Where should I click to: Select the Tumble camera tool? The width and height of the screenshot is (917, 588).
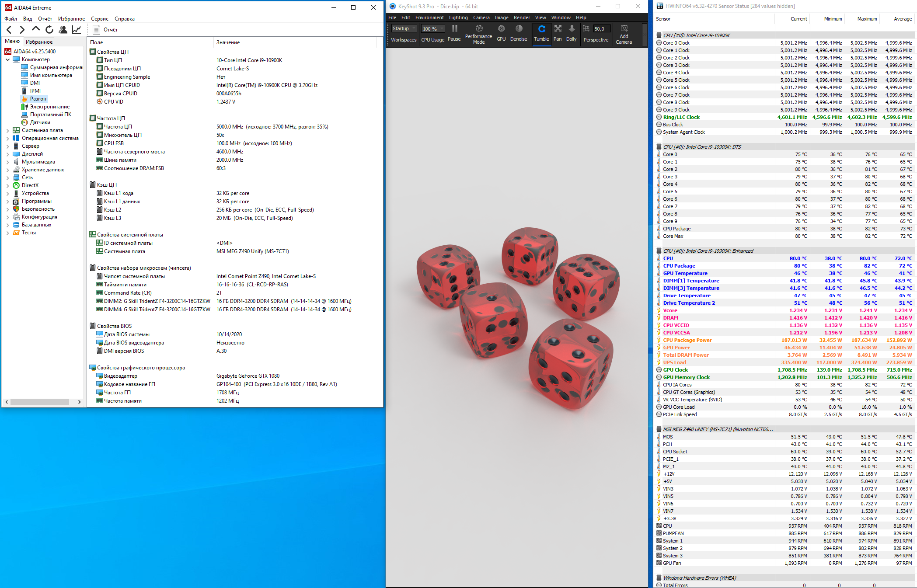click(541, 32)
